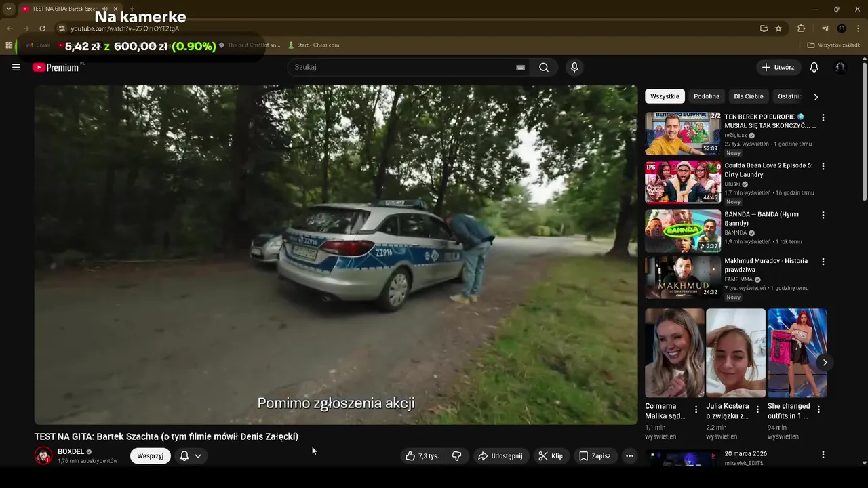The height and width of the screenshot is (488, 868).
Task: Like the video with 7,3 tys. likes
Action: click(x=422, y=456)
